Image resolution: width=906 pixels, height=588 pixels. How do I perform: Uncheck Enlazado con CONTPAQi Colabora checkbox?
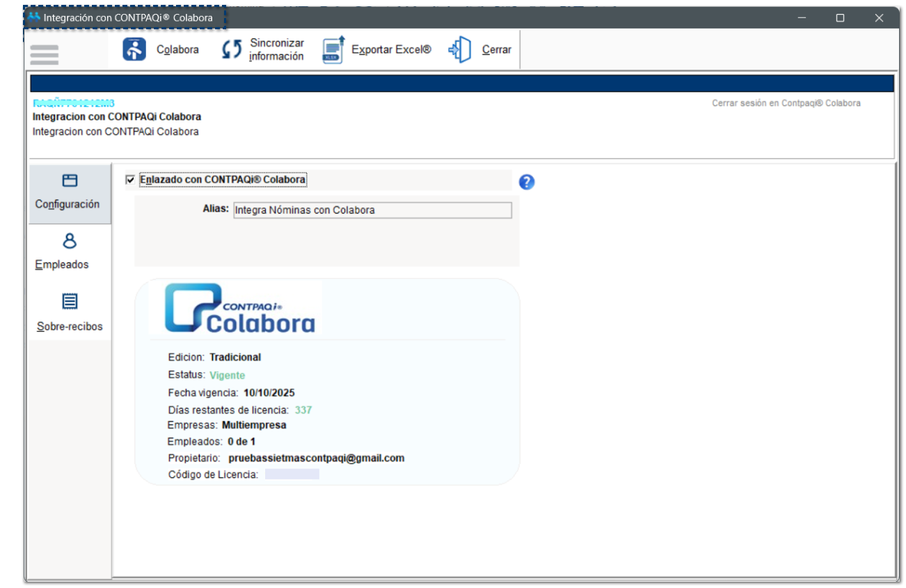130,180
